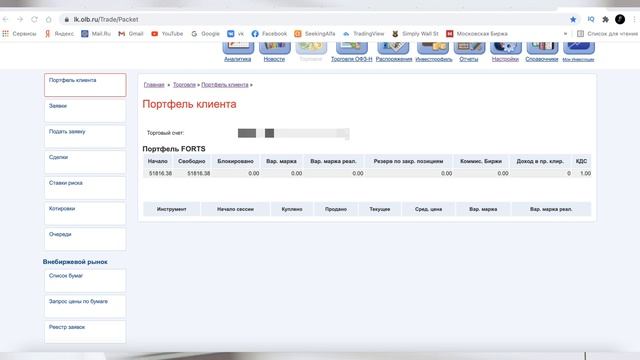This screenshot has width=640, height=360.
Task: Expand the bookmarks overflow chevron
Action: pos(565,34)
